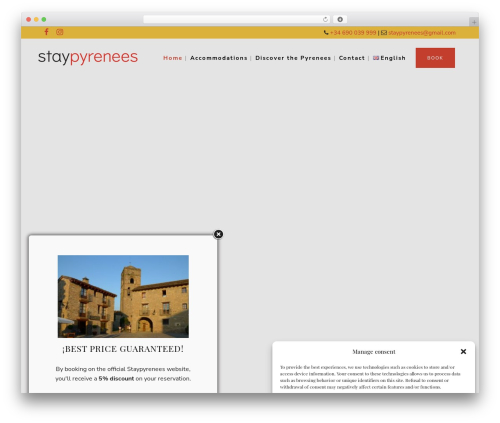Reload the page in browser bar
500x423 pixels.
pyautogui.click(x=325, y=19)
